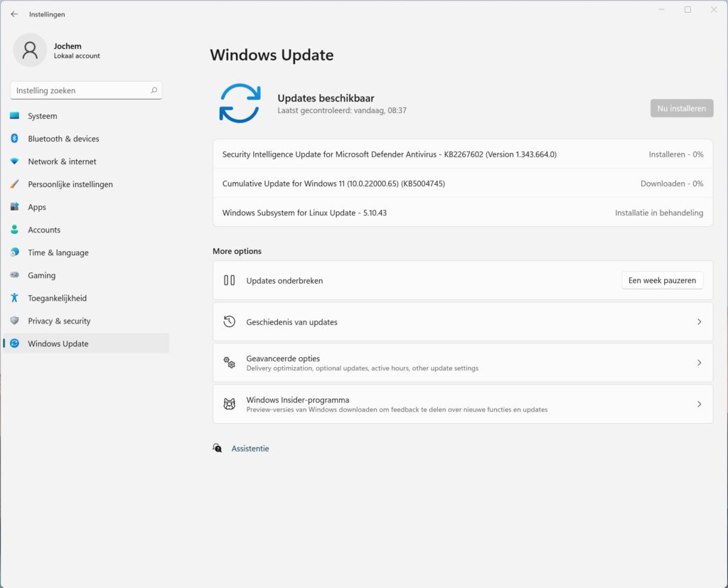Viewport: 728px width, 588px height.
Task: Expand Geavanceerde opties chevron
Action: pos(699,363)
